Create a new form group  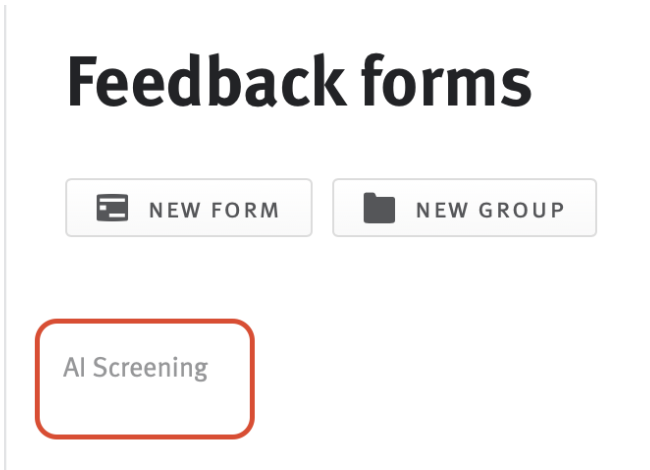pos(464,208)
